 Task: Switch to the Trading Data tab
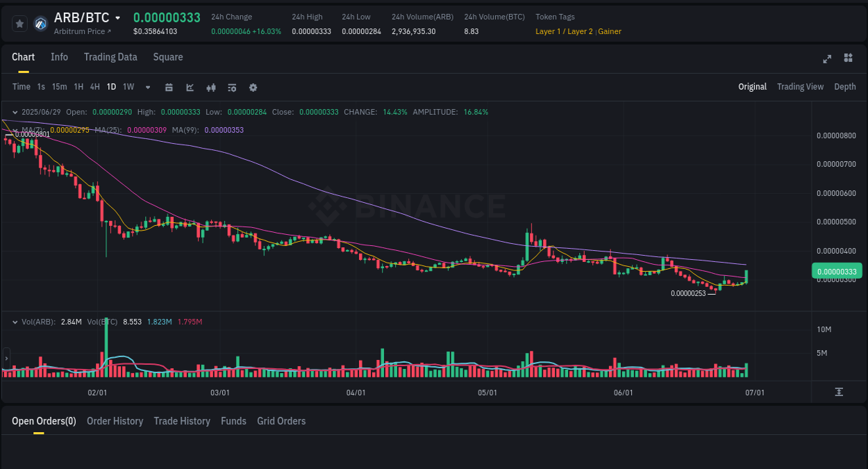[x=110, y=57]
